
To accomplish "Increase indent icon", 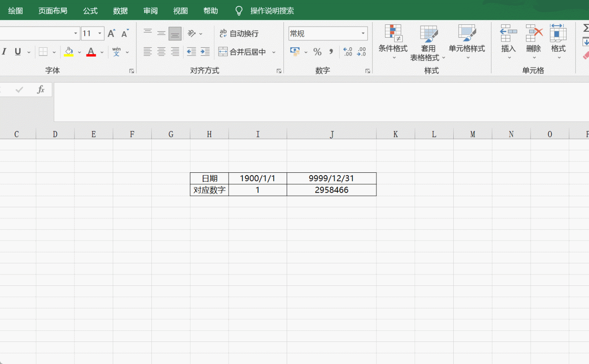I will (x=205, y=52).
